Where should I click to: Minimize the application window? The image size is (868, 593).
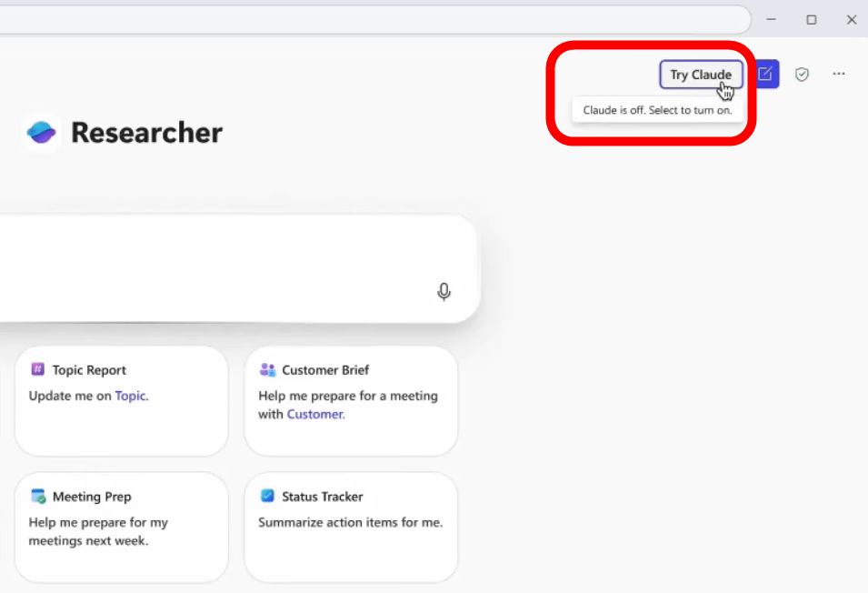click(771, 19)
